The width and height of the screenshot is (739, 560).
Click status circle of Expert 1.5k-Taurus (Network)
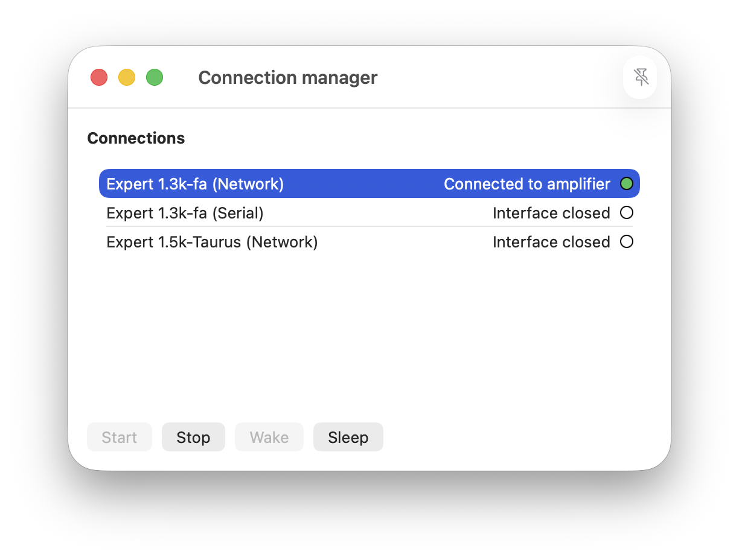click(627, 241)
